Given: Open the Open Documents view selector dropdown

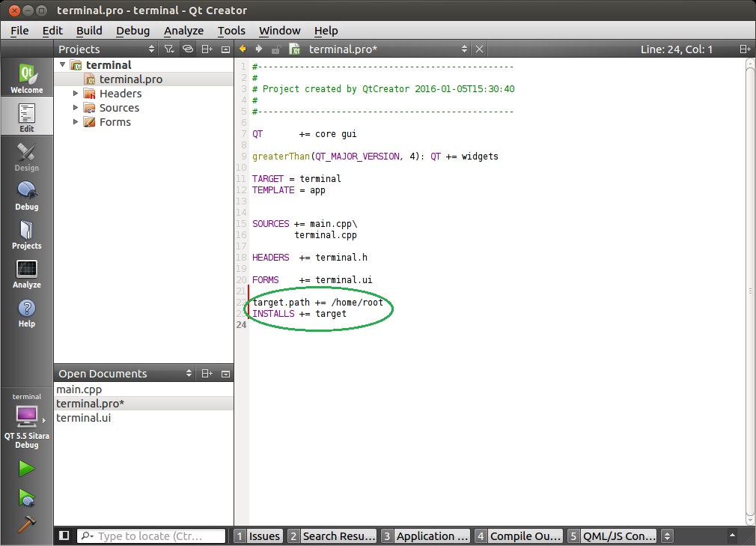Looking at the screenshot, I should tap(125, 373).
